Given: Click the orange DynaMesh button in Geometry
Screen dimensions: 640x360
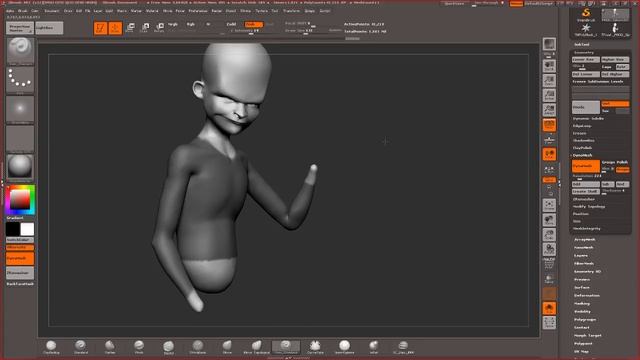Looking at the screenshot, I should pyautogui.click(x=586, y=166).
